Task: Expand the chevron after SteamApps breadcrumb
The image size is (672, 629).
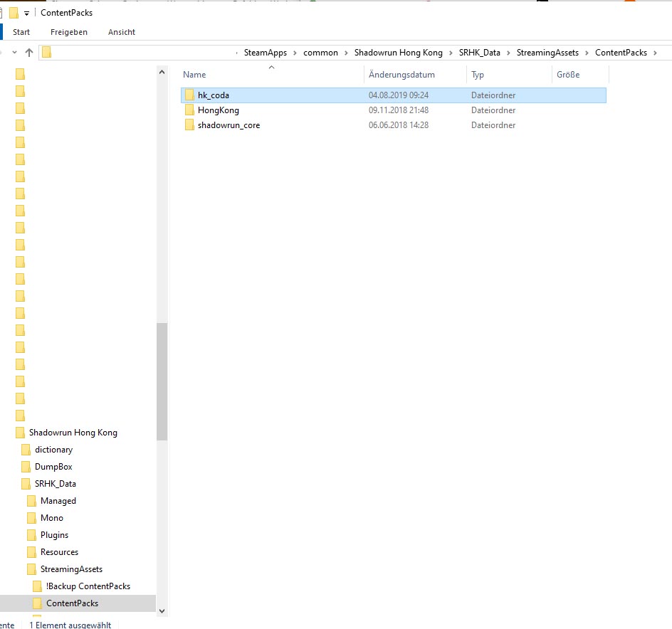Action: (295, 53)
